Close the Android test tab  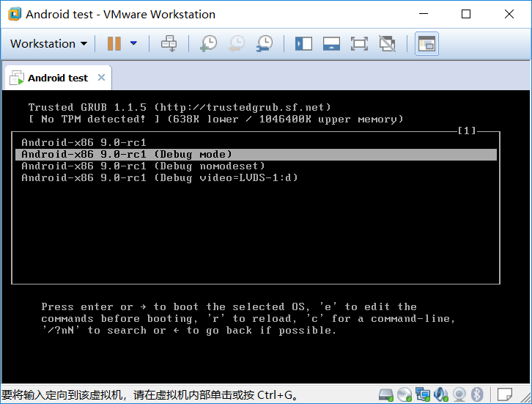(x=101, y=78)
